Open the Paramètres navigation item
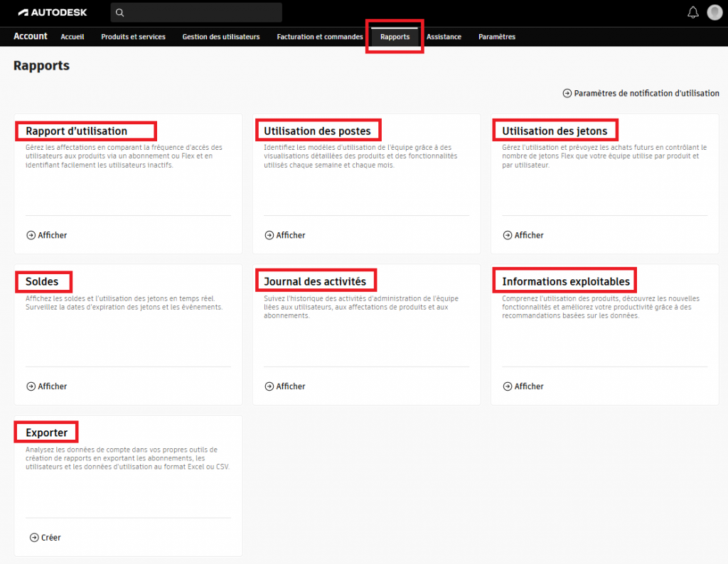This screenshot has height=564, width=728. click(497, 37)
